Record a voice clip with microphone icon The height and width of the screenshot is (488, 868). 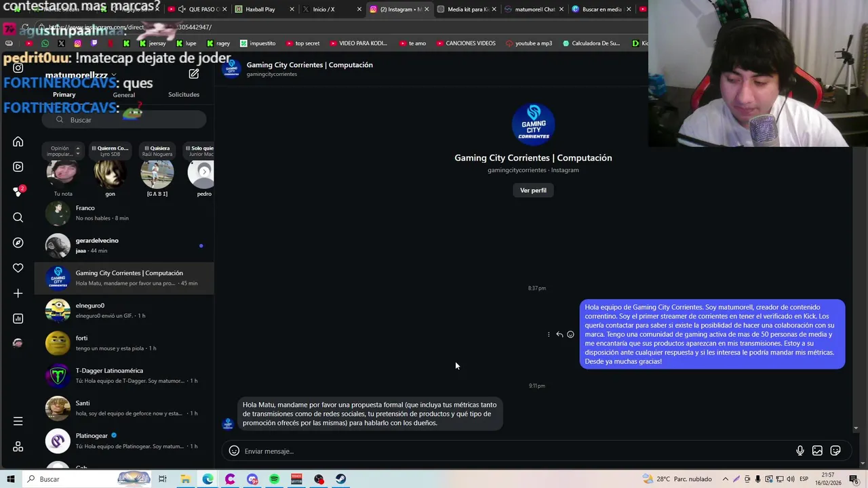800,451
